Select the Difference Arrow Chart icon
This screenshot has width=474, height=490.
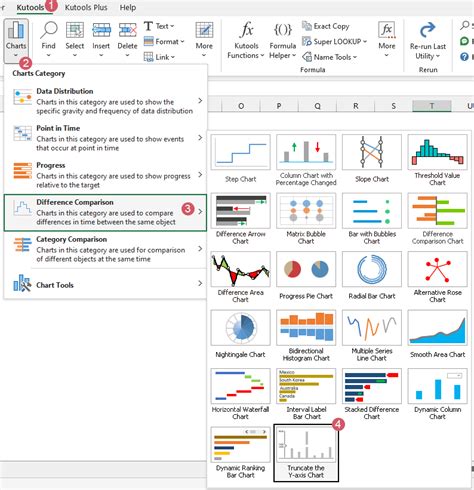pyautogui.click(x=240, y=211)
